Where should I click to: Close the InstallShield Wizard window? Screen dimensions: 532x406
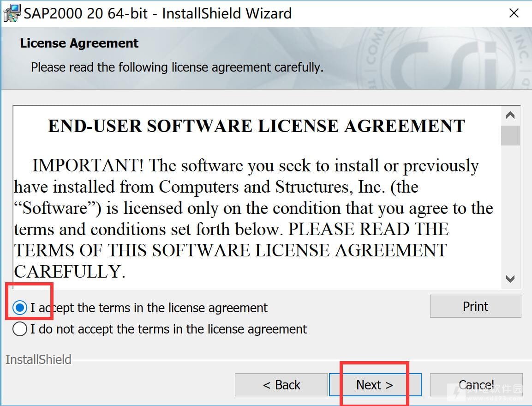coord(514,13)
